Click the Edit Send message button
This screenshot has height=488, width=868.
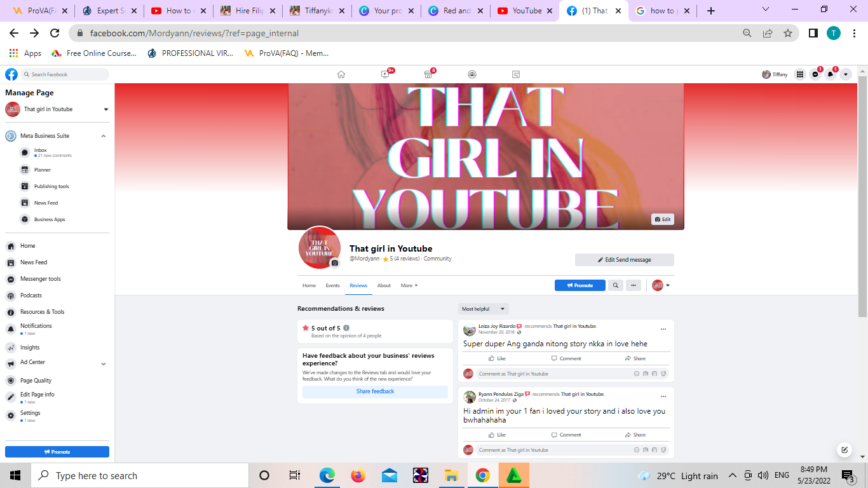tap(625, 260)
